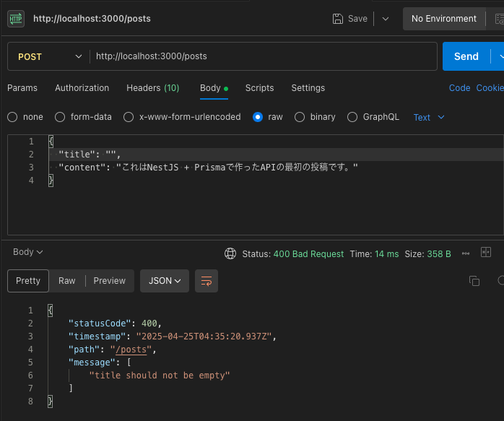Click the HTTP request type icon
Viewport: 504px width, 421px height.
16,19
